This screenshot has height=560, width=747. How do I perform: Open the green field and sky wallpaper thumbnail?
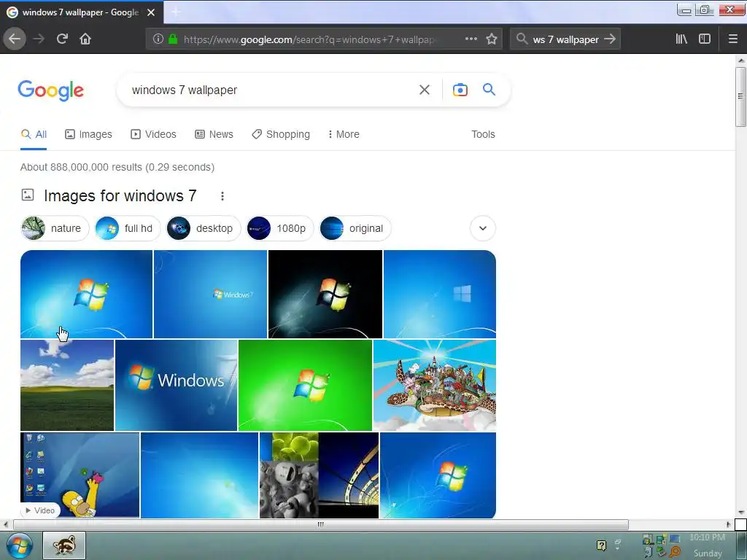(x=67, y=385)
